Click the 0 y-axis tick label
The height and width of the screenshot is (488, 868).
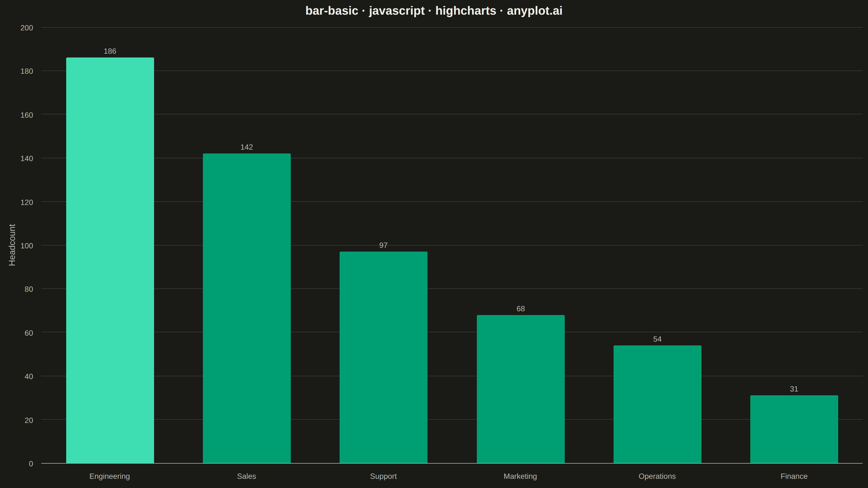[31, 463]
